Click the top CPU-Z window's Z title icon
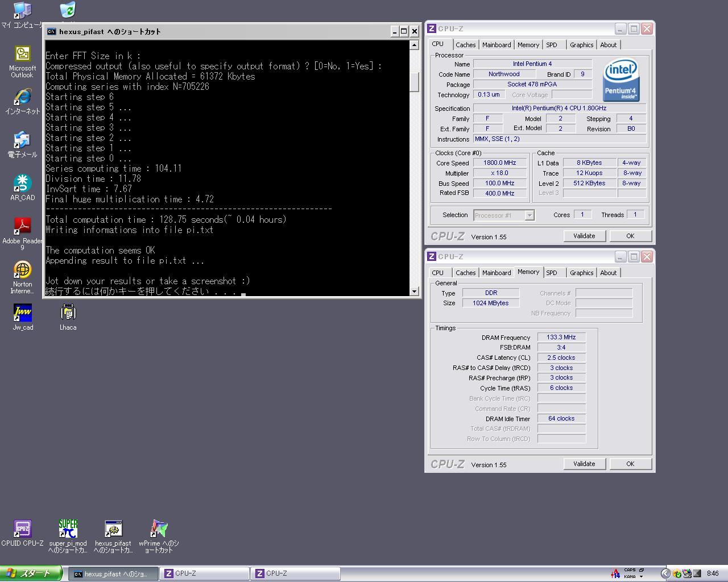Image resolution: width=728 pixels, height=582 pixels. pos(432,28)
